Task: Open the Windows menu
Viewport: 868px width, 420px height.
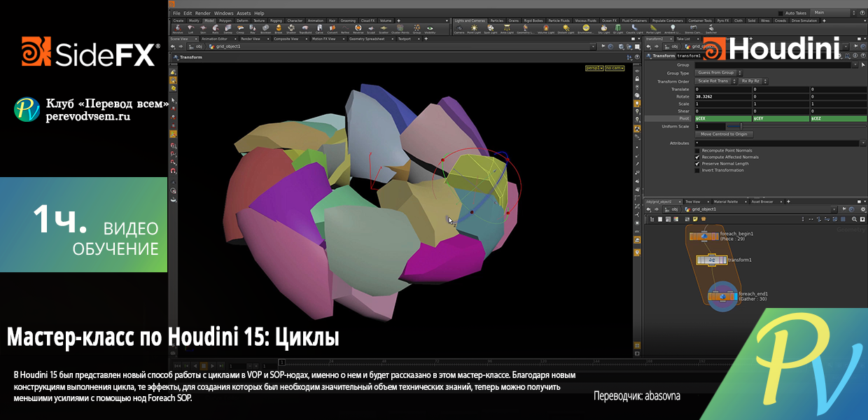Action: [224, 13]
